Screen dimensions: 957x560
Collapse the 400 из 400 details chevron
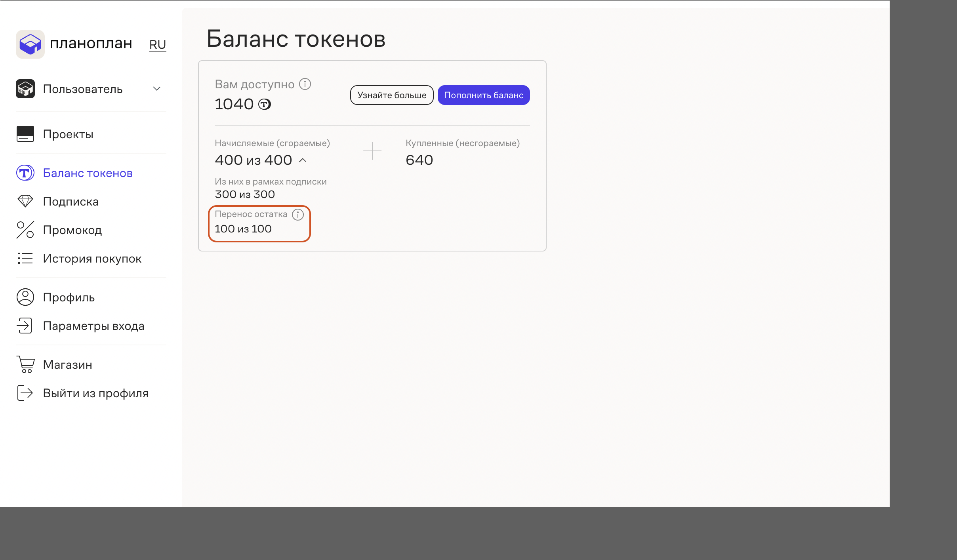point(303,160)
